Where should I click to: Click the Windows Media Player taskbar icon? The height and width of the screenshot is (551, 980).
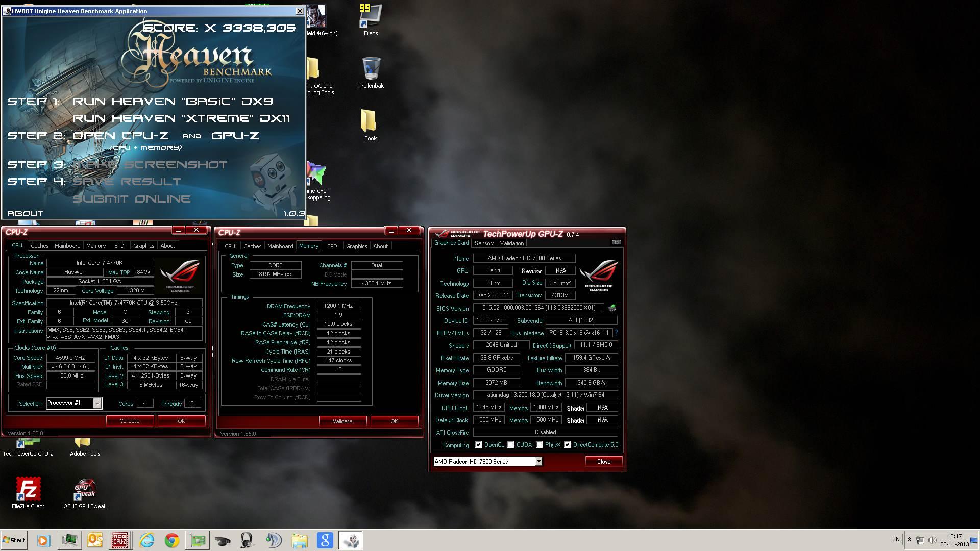(x=43, y=540)
